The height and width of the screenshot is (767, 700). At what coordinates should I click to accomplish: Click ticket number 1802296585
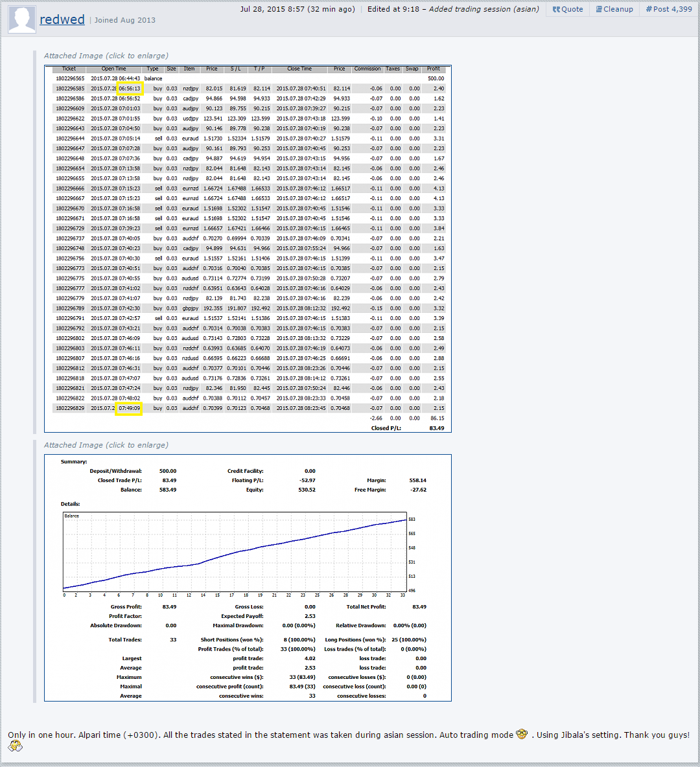(70, 89)
